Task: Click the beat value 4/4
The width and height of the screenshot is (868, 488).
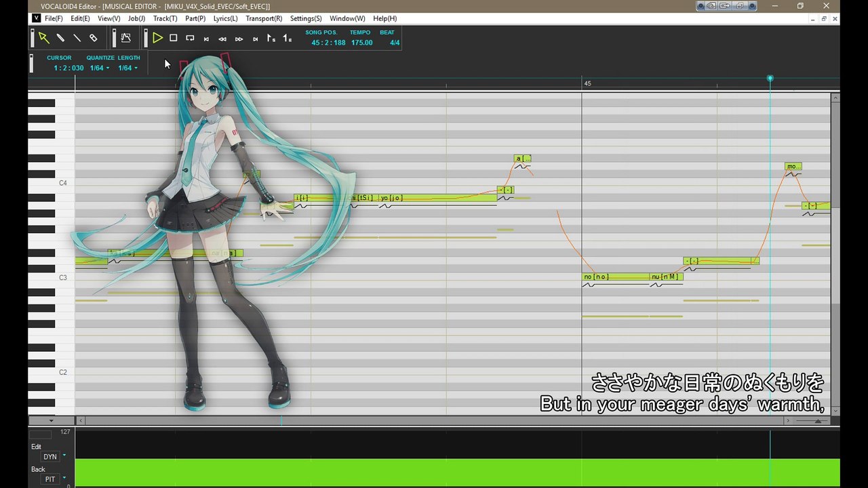Action: coord(395,43)
